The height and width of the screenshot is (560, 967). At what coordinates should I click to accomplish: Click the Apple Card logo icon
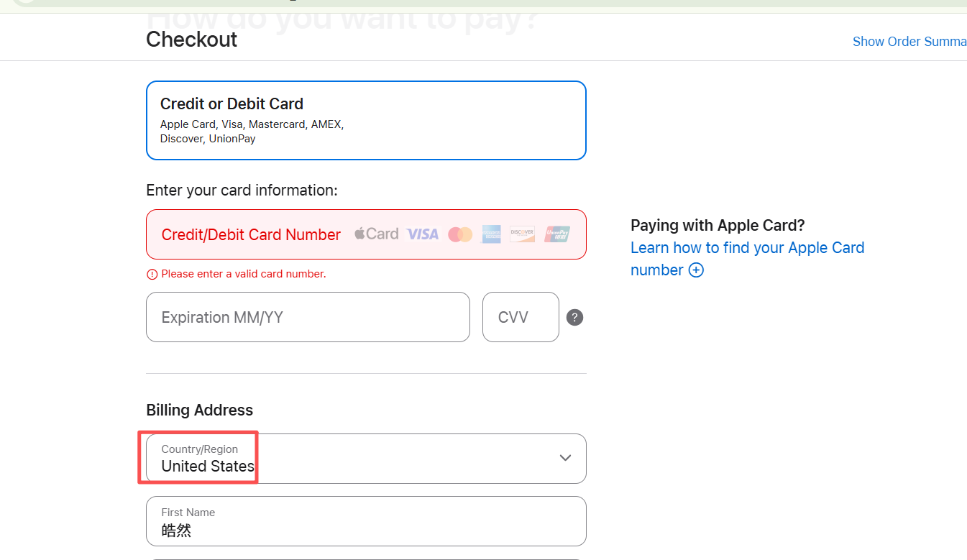coord(376,234)
